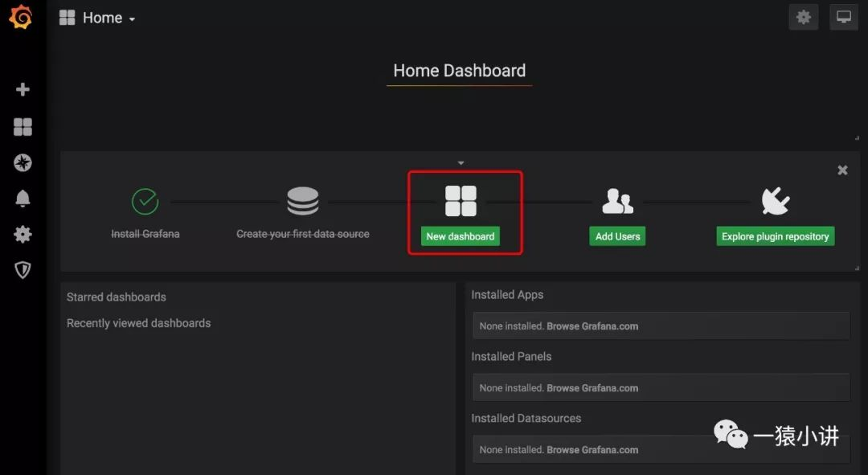Click the Add Users people icon

[x=618, y=201]
